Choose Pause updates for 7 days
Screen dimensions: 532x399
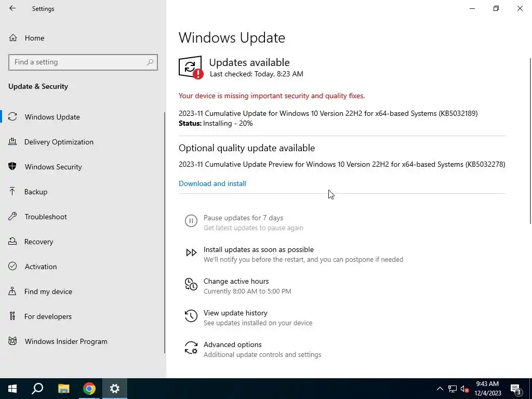pyautogui.click(x=243, y=218)
